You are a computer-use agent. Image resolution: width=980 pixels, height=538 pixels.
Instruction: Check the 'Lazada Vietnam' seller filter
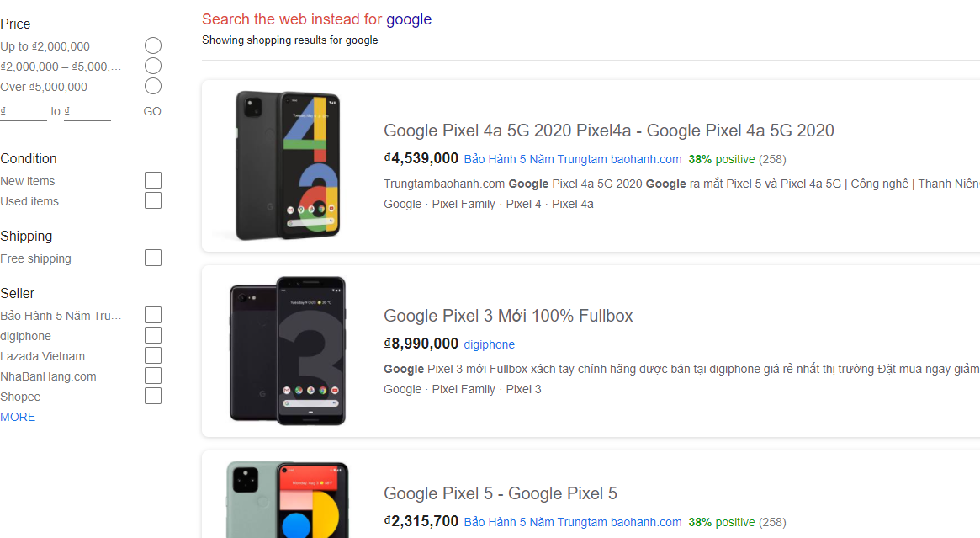coord(152,354)
